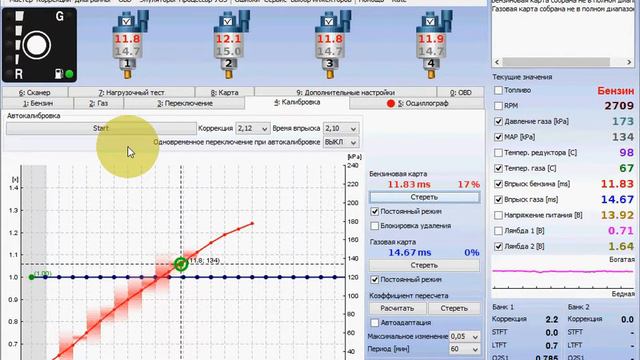The height and width of the screenshot is (360, 640).
Task: Click injector 2 icon
Action: [231, 44]
